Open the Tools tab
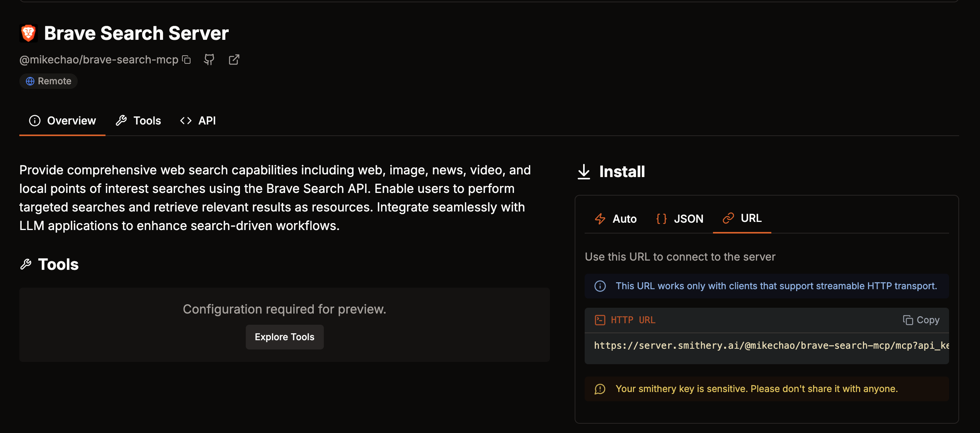980x433 pixels. (x=138, y=121)
